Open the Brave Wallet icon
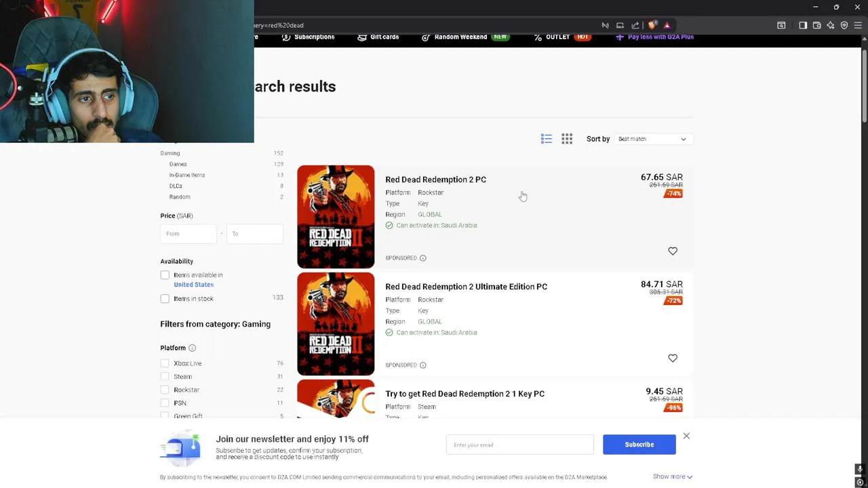Image resolution: width=868 pixels, height=488 pixels. click(x=817, y=26)
